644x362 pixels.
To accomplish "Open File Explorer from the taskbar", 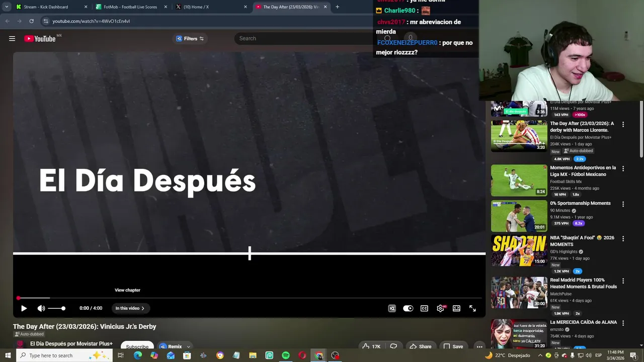I will (x=253, y=355).
